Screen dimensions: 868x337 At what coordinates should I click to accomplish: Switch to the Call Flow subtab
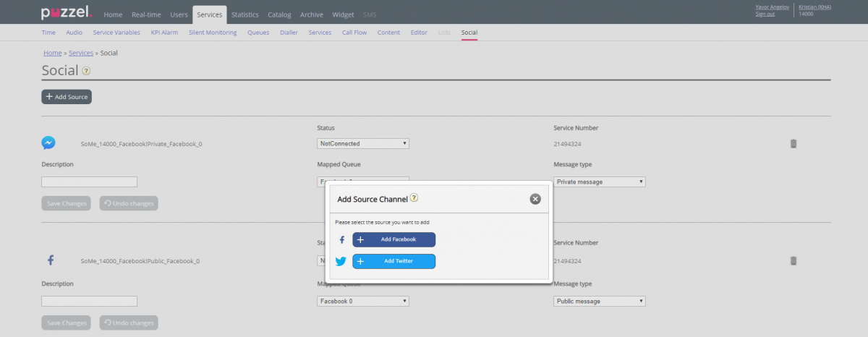pyautogui.click(x=354, y=33)
